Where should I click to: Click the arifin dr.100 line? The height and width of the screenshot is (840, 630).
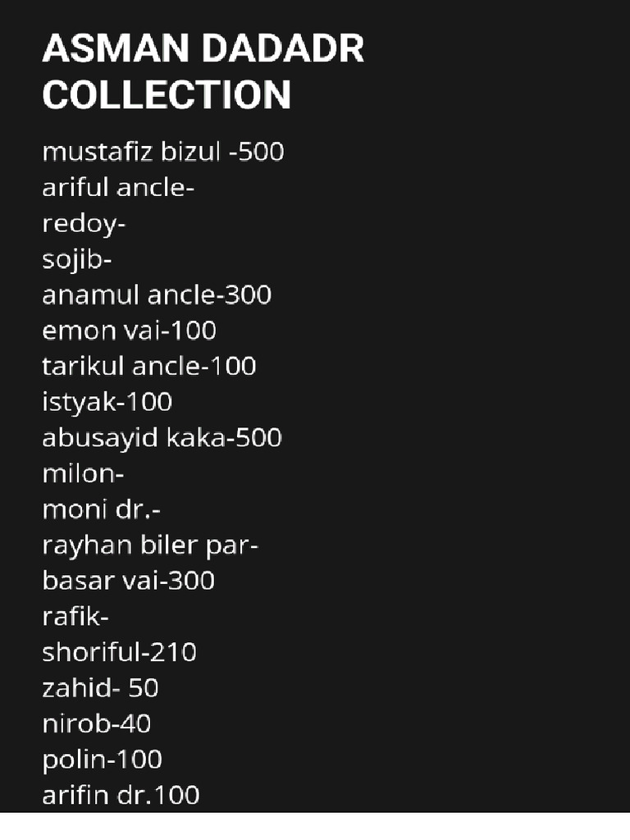point(121,795)
